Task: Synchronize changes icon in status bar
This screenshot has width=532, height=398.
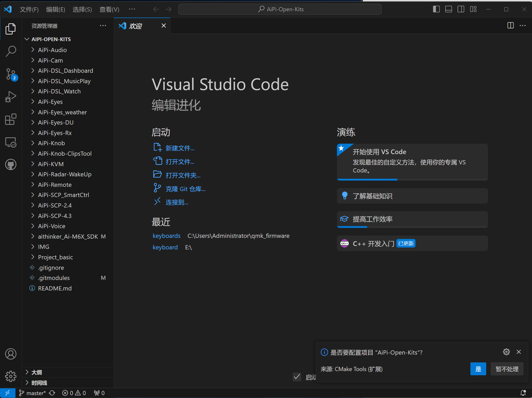Action: click(x=52, y=393)
